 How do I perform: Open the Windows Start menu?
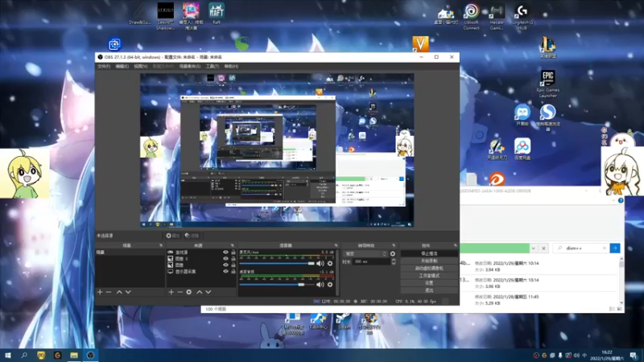pos(8,355)
